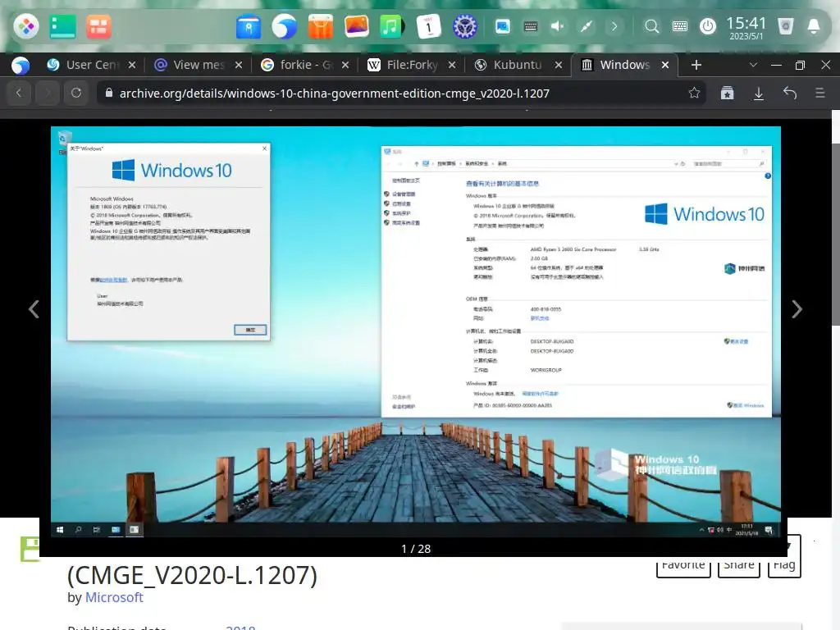The height and width of the screenshot is (630, 840).
Task: Open the downloads toolbar icon
Action: [759, 93]
